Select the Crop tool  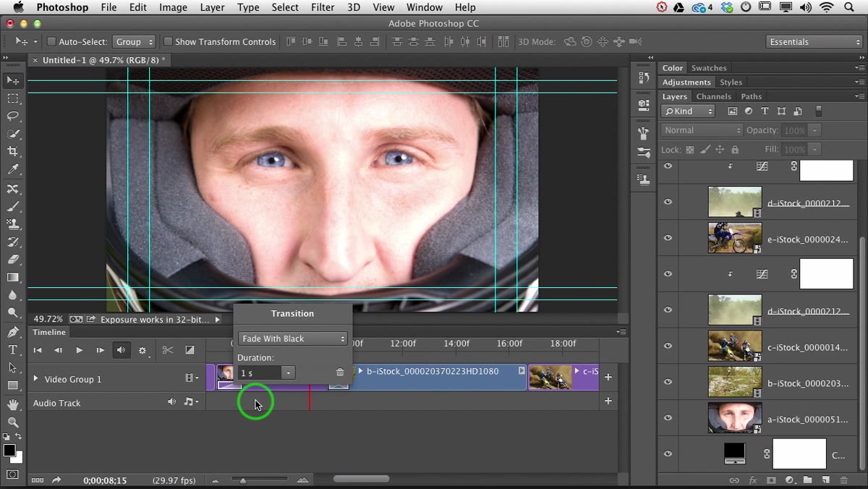(x=13, y=151)
